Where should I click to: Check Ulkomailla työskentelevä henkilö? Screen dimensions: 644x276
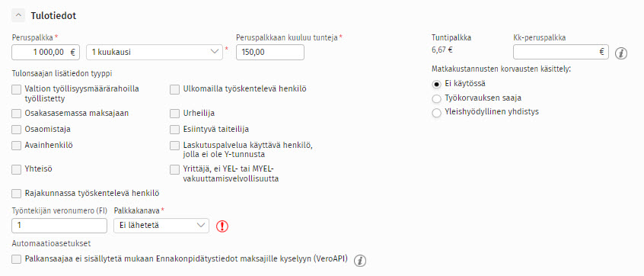(174, 89)
